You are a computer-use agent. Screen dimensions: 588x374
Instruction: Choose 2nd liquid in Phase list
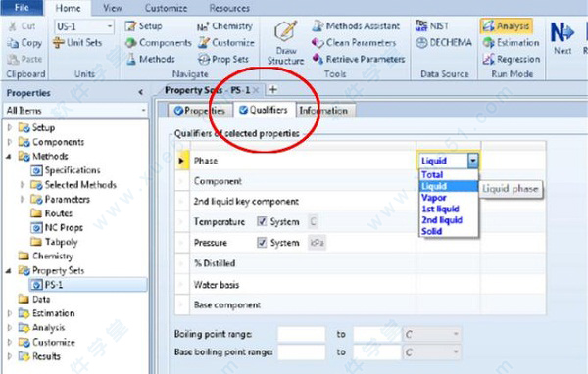[x=448, y=220]
